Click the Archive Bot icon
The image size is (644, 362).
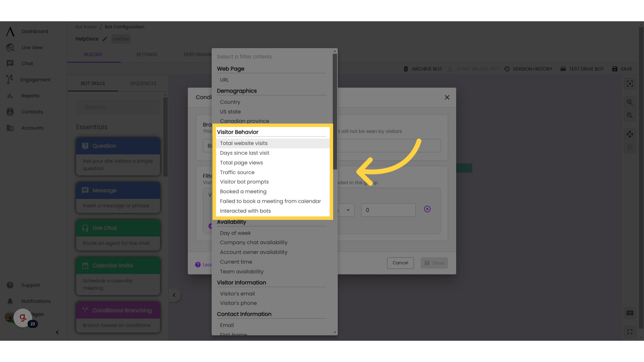point(406,69)
